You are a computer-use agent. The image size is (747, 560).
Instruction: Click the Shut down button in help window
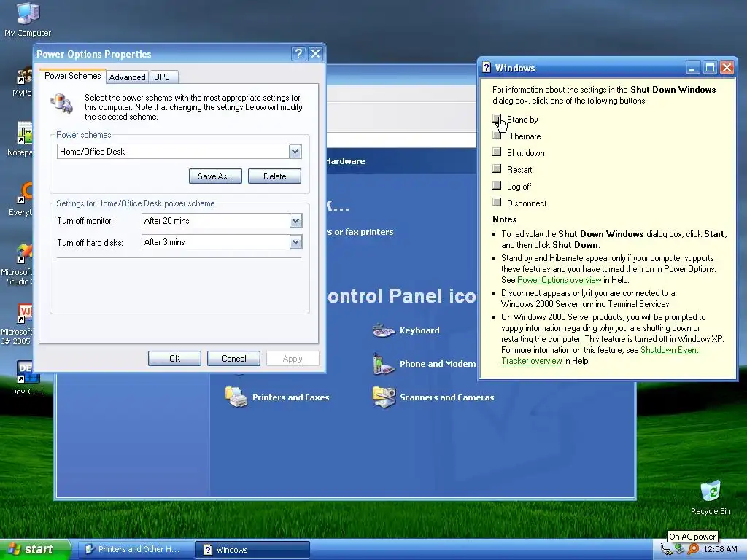[497, 152]
